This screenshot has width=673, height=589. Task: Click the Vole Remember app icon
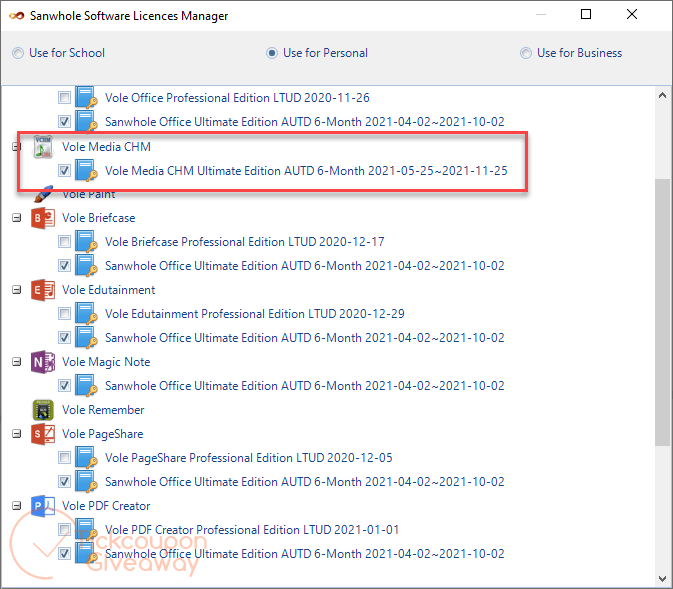(x=43, y=410)
